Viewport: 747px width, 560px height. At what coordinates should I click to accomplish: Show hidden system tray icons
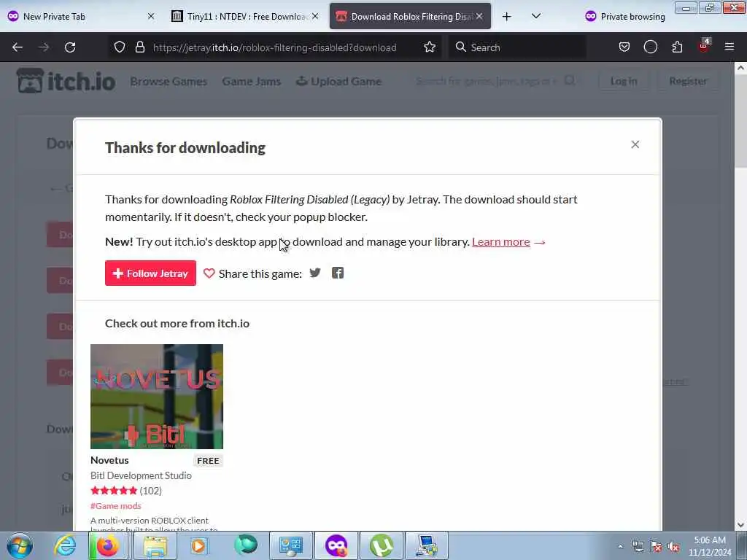point(620,547)
